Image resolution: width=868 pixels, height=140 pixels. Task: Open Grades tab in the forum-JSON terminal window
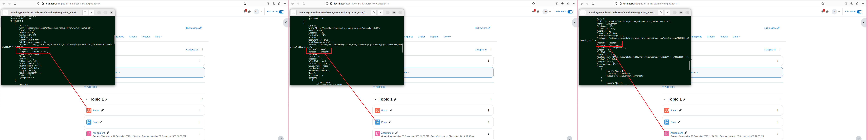click(x=133, y=37)
